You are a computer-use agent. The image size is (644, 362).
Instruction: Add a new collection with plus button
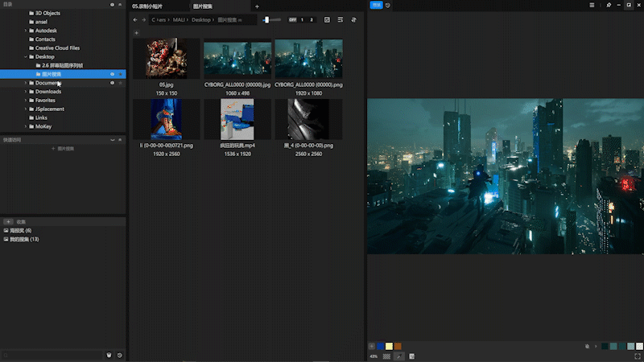8,222
